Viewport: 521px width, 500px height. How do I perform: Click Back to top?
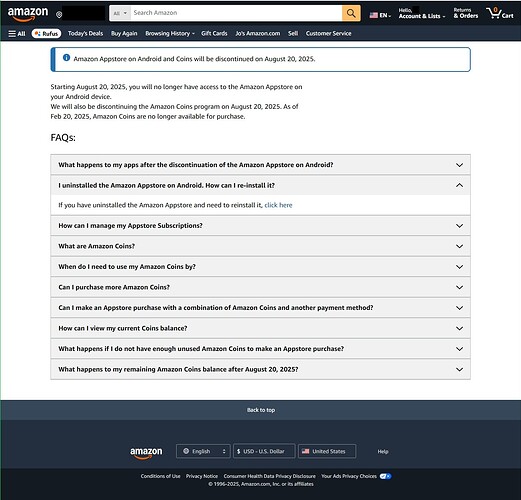click(261, 410)
